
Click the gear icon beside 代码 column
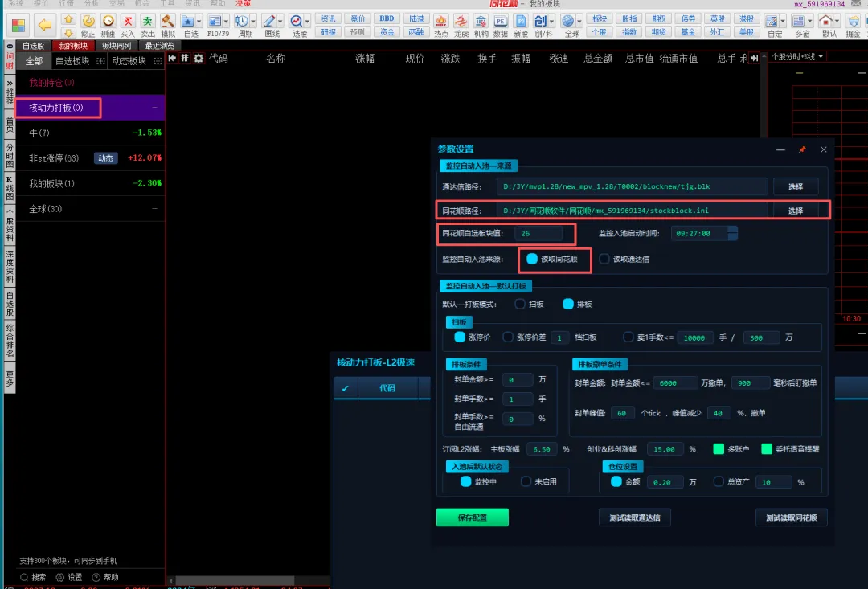point(199,58)
